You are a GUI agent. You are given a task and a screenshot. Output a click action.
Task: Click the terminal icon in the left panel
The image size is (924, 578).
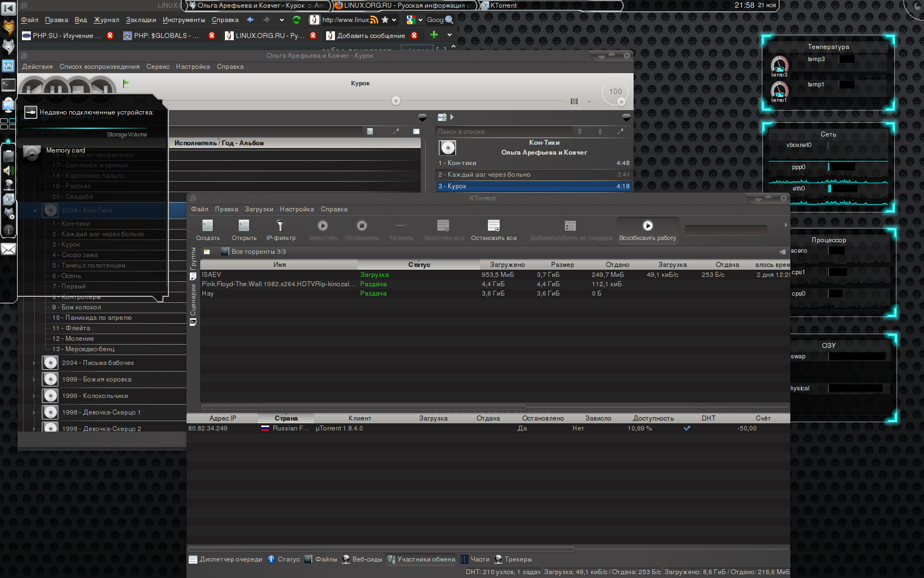(8, 85)
